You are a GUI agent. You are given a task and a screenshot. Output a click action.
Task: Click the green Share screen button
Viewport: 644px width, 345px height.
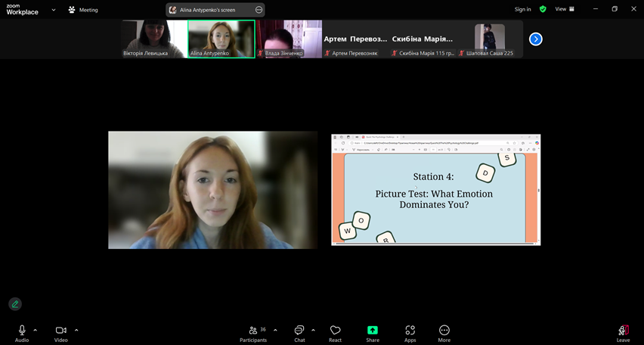(373, 334)
